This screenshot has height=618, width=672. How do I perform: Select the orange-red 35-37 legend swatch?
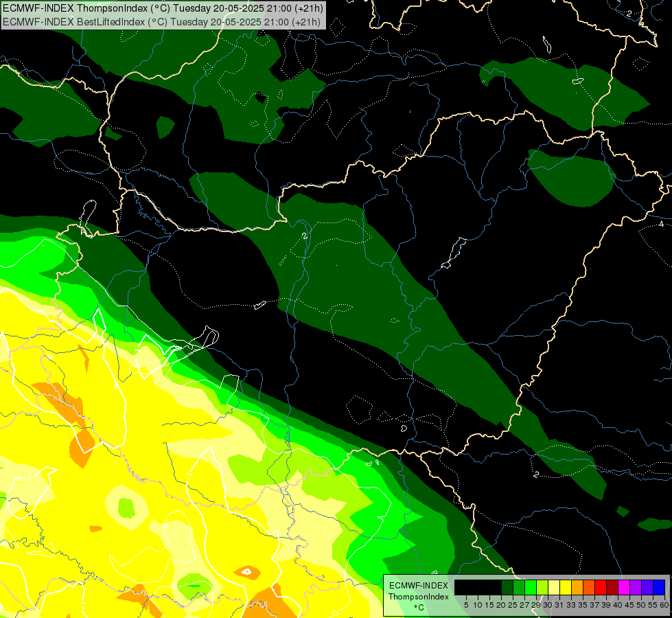(589, 587)
